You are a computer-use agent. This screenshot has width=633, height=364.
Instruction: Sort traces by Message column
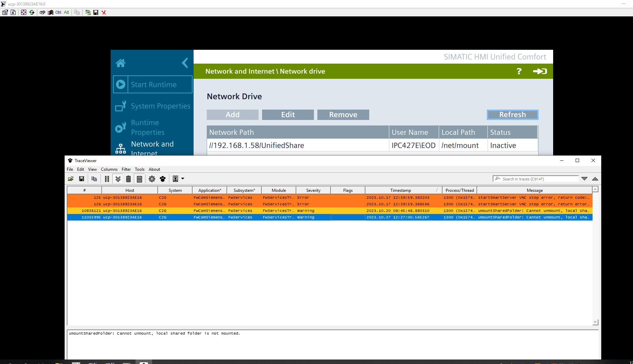534,190
